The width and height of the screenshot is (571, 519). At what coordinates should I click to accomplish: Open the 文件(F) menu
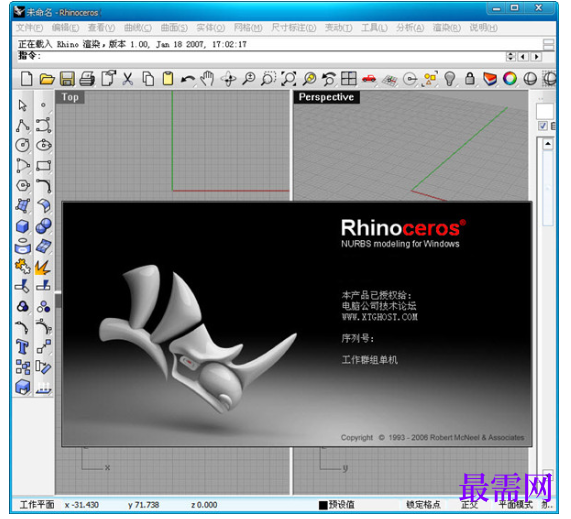29,28
